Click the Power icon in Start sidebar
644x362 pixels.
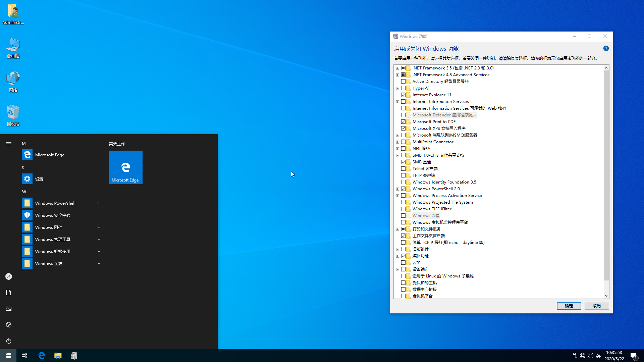tap(9, 341)
